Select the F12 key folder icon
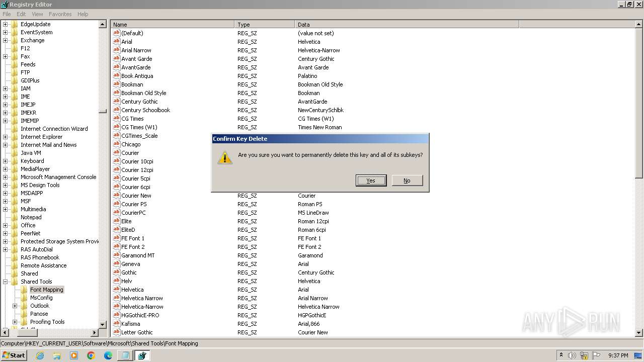Image resolution: width=644 pixels, height=362 pixels. (x=15, y=48)
